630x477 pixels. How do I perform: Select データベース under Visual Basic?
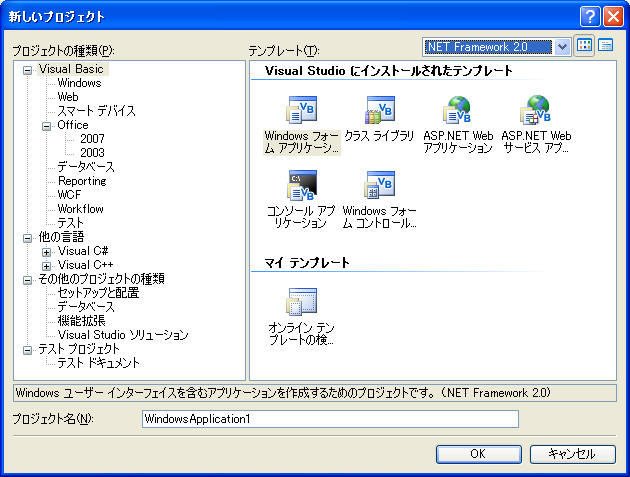click(x=86, y=167)
